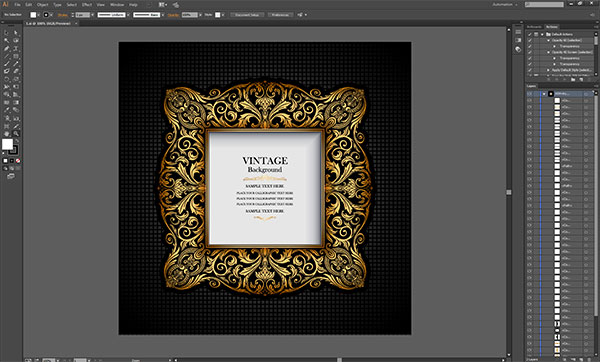The height and width of the screenshot is (362, 600).
Task: Select the Selection tool
Action: 7,33
